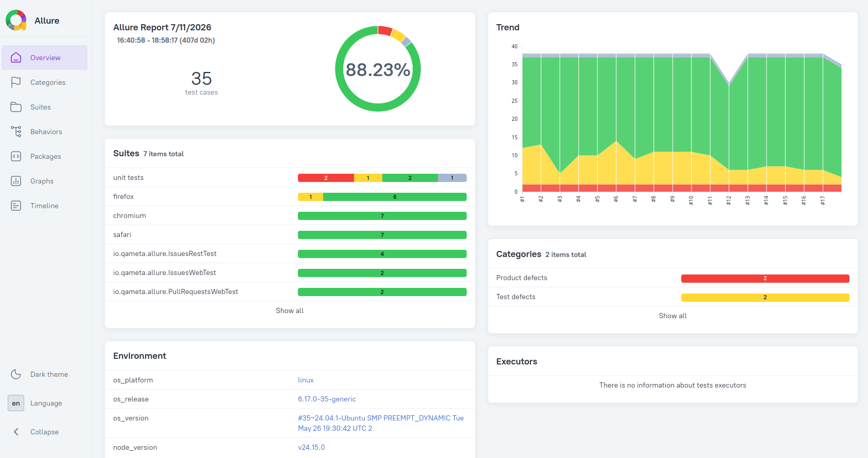Open Behaviors via the tree icon
Image resolution: width=868 pixels, height=458 pixels.
(16, 132)
